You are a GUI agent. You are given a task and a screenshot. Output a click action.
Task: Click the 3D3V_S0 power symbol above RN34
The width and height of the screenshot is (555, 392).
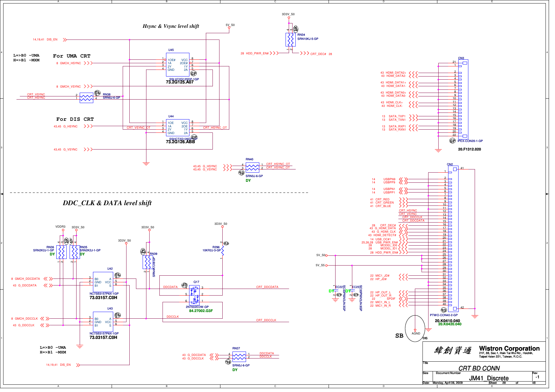289,18
